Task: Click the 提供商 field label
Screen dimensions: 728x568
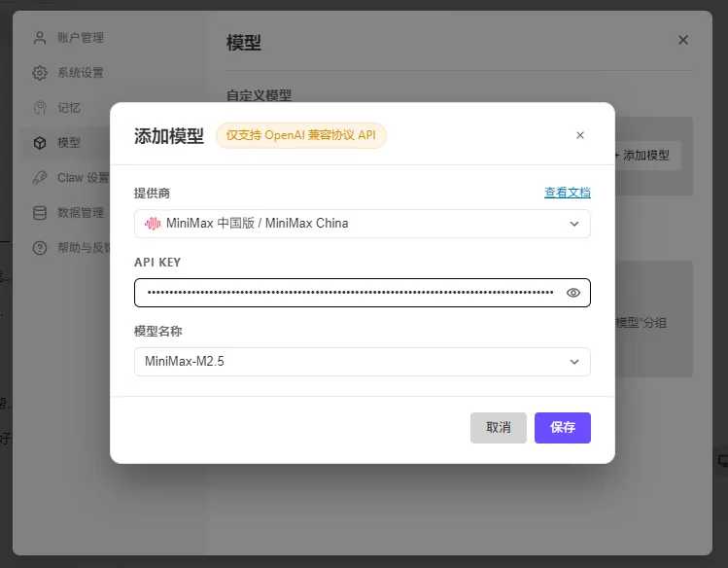Action: click(x=152, y=194)
